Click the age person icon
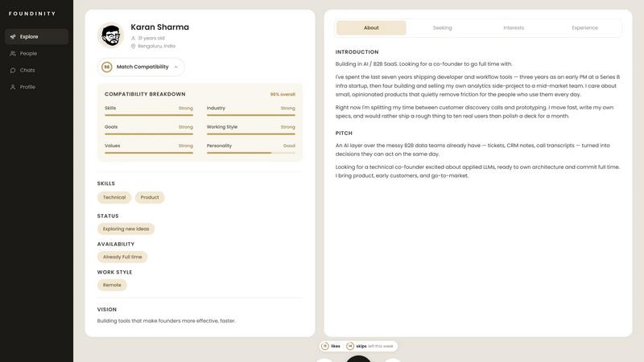 tap(133, 38)
